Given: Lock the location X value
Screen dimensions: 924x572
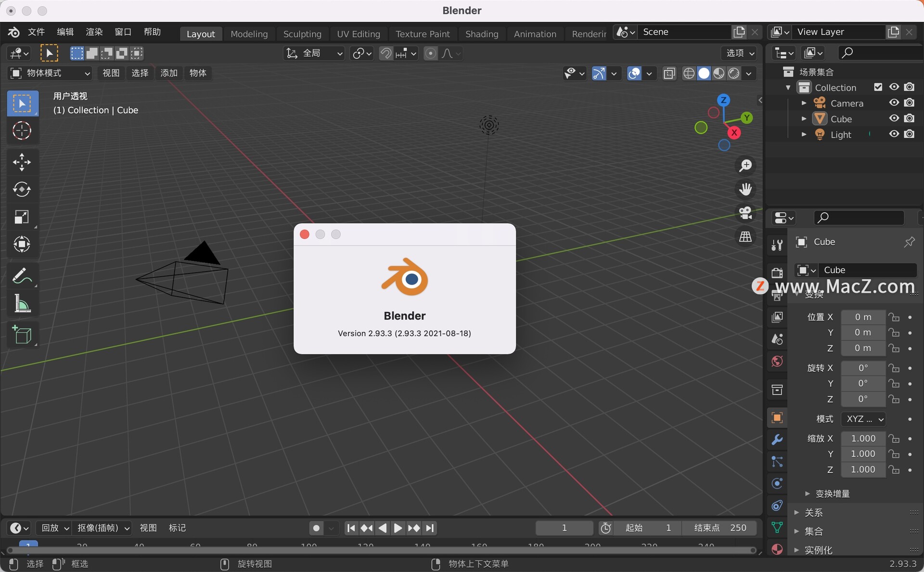Looking at the screenshot, I should coord(894,317).
